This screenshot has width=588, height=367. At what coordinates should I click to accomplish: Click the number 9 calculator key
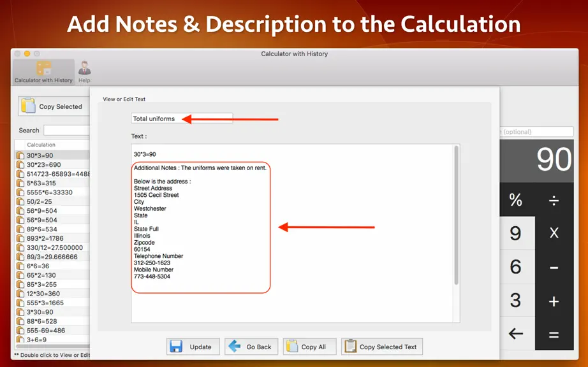(x=517, y=233)
